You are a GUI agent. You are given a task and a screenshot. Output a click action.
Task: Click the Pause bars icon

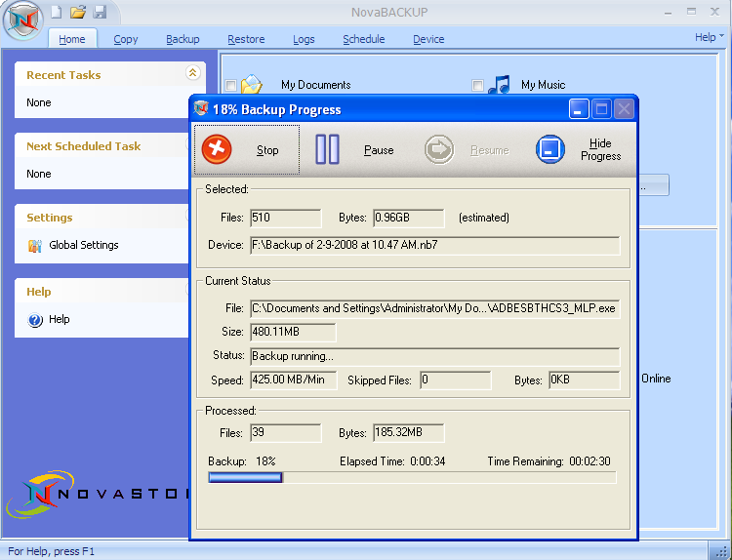tap(327, 149)
